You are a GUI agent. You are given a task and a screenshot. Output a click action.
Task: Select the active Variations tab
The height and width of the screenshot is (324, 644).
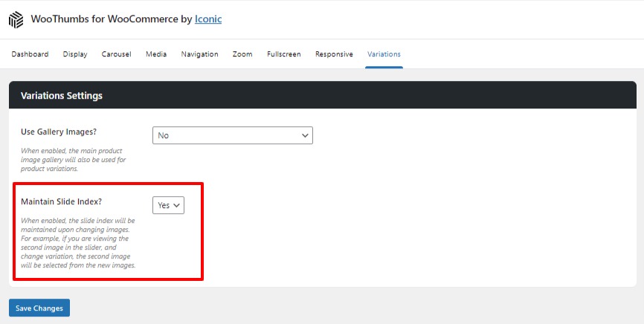click(x=384, y=54)
